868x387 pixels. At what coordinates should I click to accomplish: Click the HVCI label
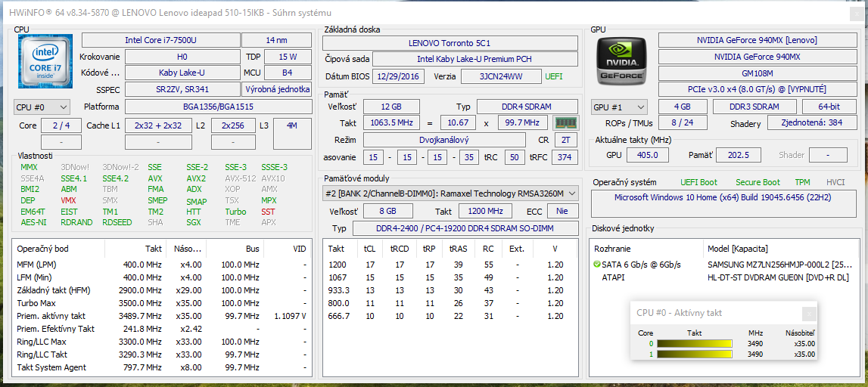coord(835,182)
